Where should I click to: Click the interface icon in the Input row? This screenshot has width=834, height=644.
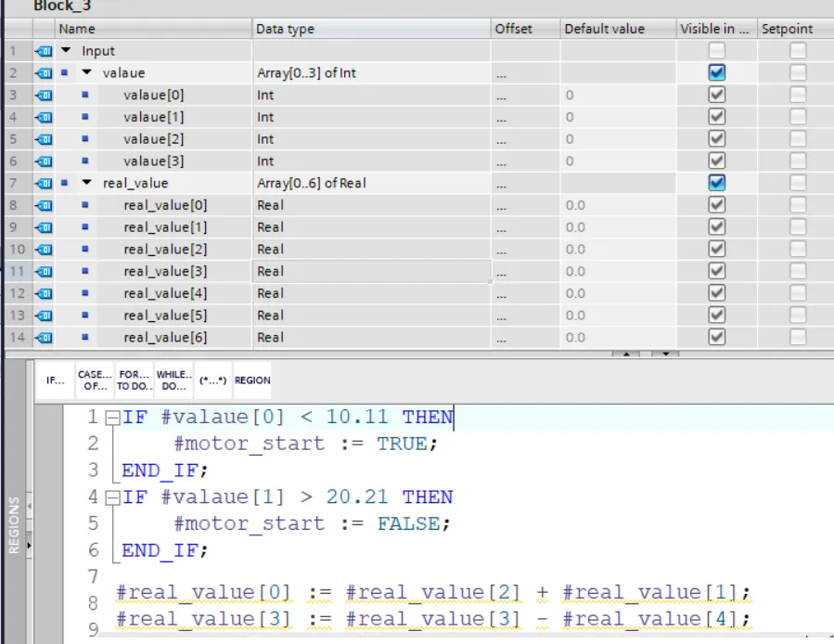(x=44, y=51)
